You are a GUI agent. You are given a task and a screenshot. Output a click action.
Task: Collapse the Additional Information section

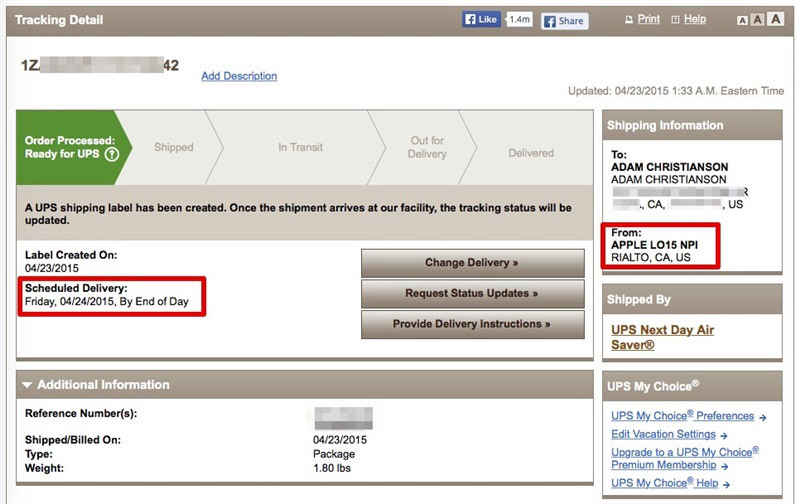pyautogui.click(x=27, y=385)
